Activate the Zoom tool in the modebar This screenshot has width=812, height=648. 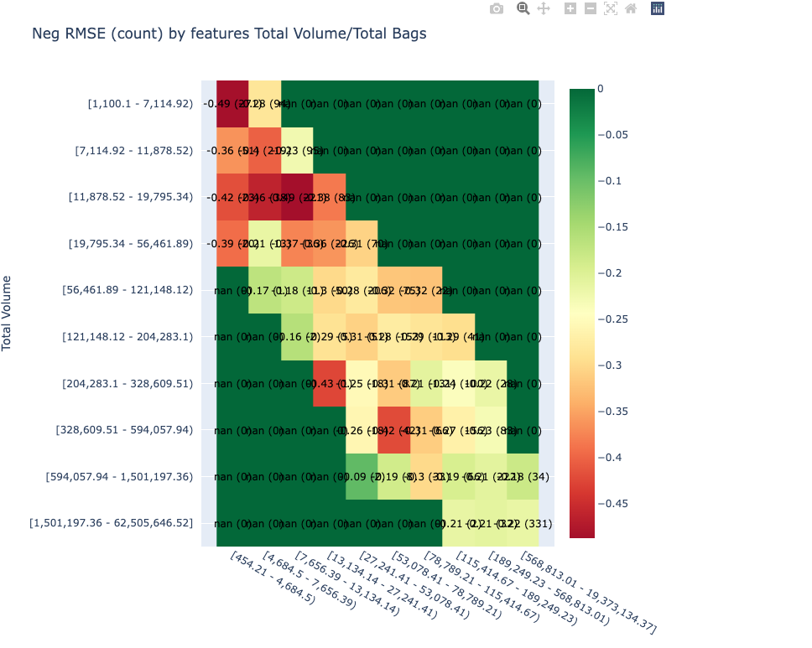(523, 8)
